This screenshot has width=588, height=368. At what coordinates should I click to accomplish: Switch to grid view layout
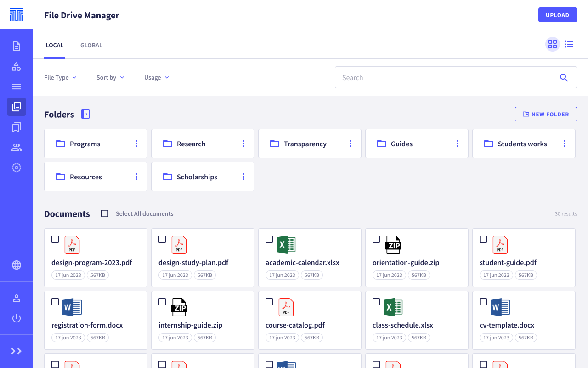pyautogui.click(x=553, y=44)
